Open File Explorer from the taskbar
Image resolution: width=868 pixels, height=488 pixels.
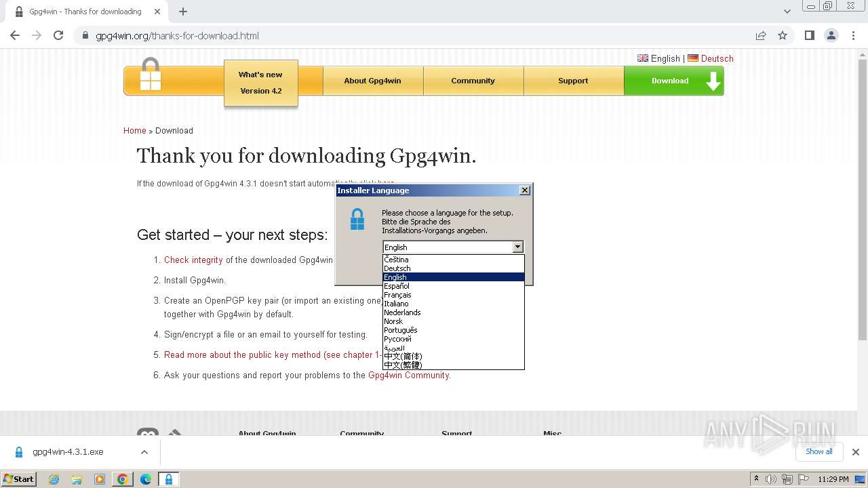coord(77,479)
